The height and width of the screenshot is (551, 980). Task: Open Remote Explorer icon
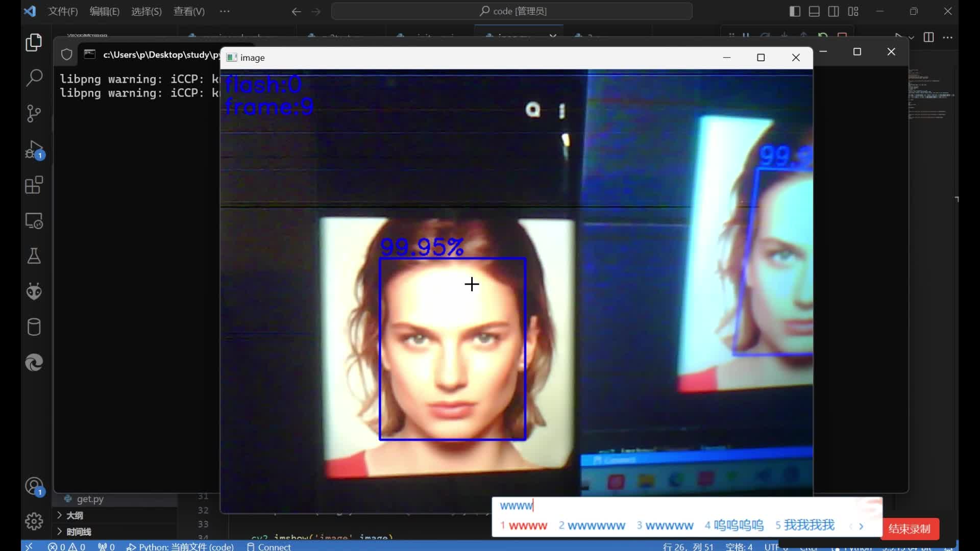pos(34,220)
